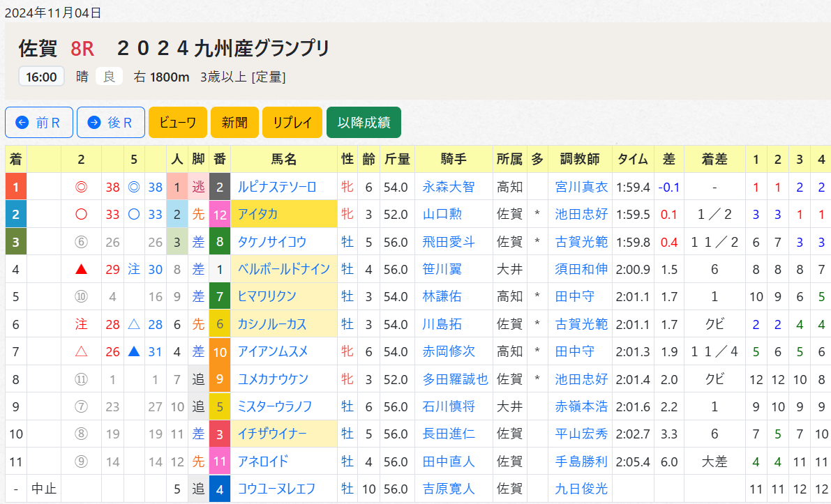
Task: Open horse page for ルピナステソーロ
Action: pyautogui.click(x=276, y=187)
